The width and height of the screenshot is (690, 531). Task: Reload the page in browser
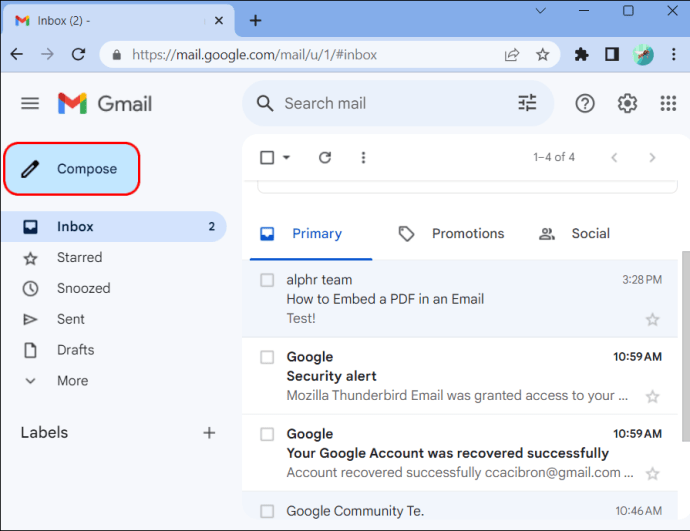pyautogui.click(x=78, y=55)
